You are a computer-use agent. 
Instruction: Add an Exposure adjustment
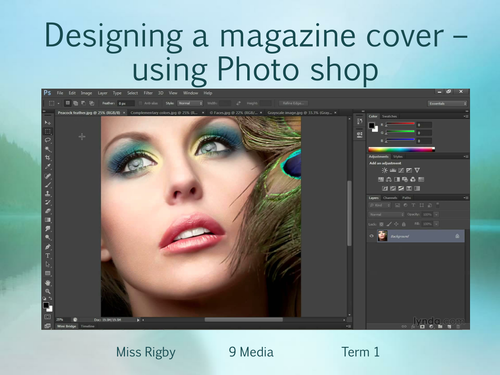click(x=409, y=170)
